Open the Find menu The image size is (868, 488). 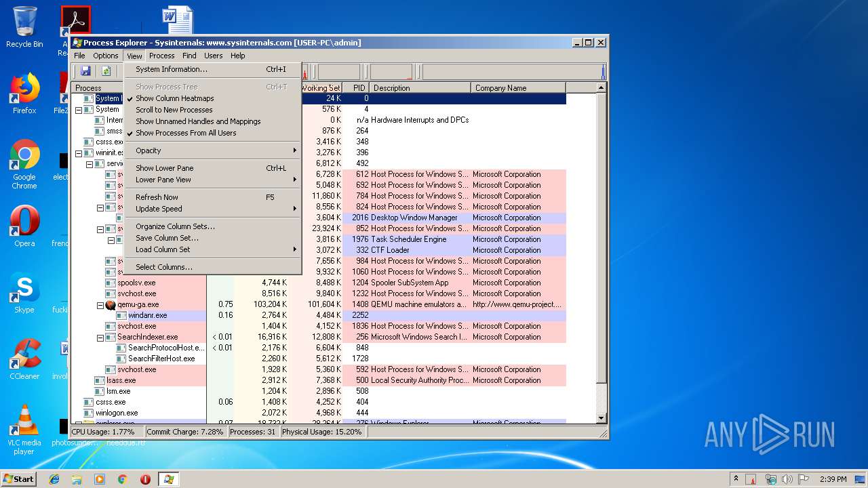[x=189, y=56]
